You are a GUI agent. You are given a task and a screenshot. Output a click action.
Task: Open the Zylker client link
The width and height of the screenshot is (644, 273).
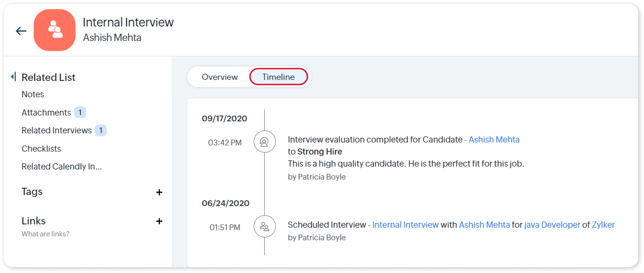pyautogui.click(x=603, y=225)
